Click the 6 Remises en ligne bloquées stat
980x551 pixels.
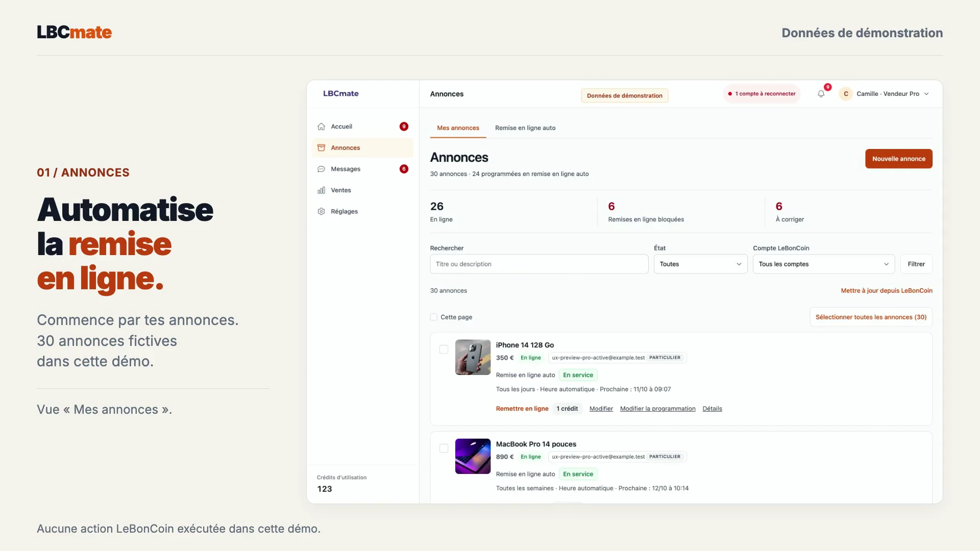[646, 212]
